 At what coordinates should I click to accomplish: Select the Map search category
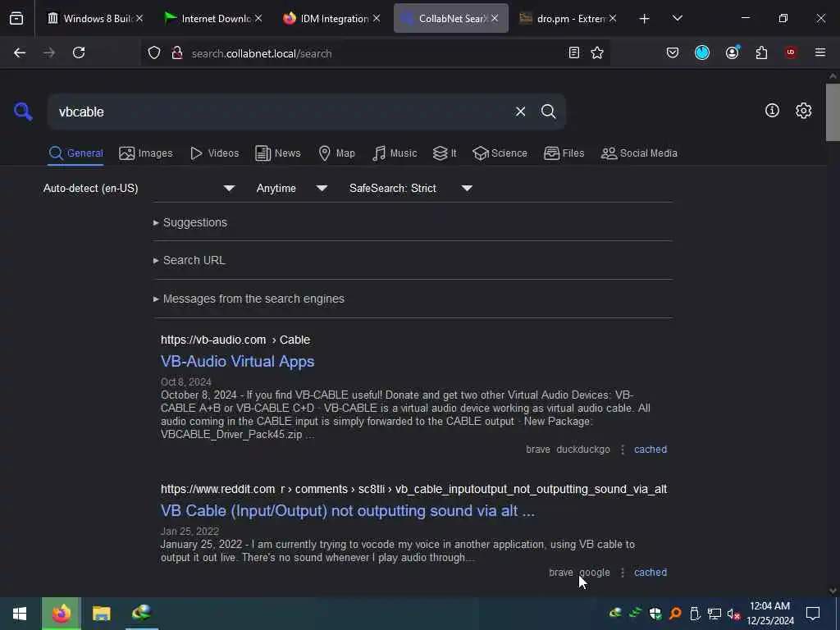[336, 153]
